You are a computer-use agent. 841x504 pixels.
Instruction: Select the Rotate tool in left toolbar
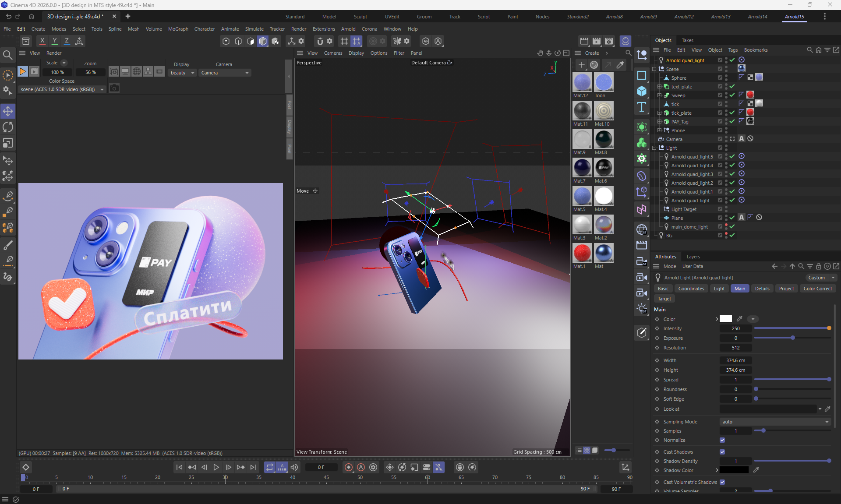(x=8, y=127)
